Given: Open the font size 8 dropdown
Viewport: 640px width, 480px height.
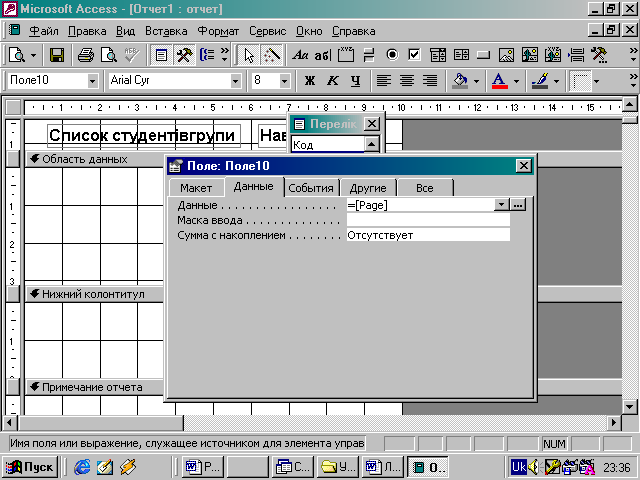Looking at the screenshot, I should coord(284,81).
